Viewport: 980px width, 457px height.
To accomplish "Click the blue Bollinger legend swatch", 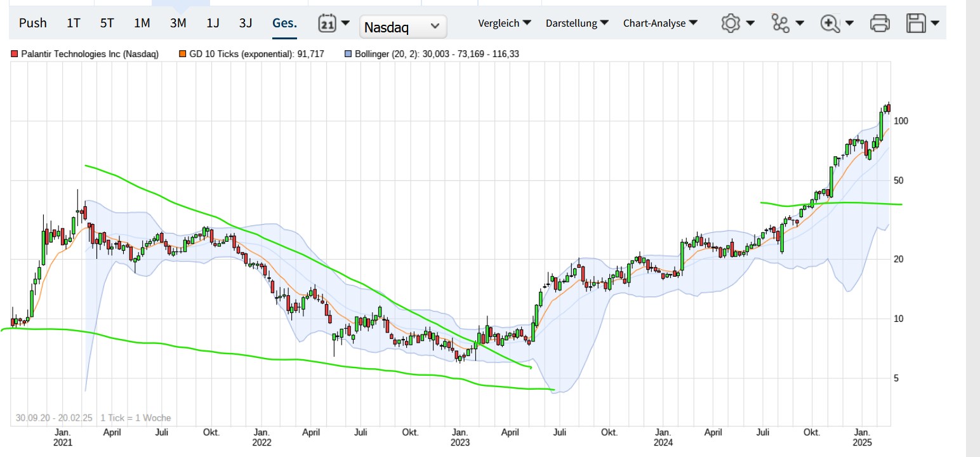I will coord(348,54).
